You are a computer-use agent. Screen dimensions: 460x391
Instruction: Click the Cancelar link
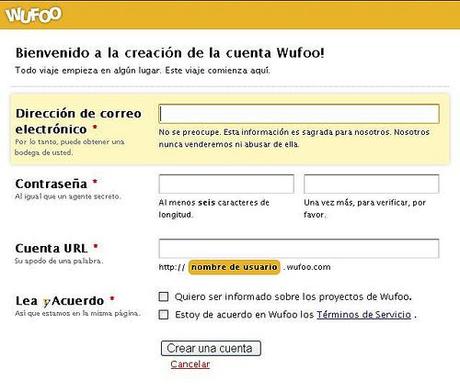190,364
